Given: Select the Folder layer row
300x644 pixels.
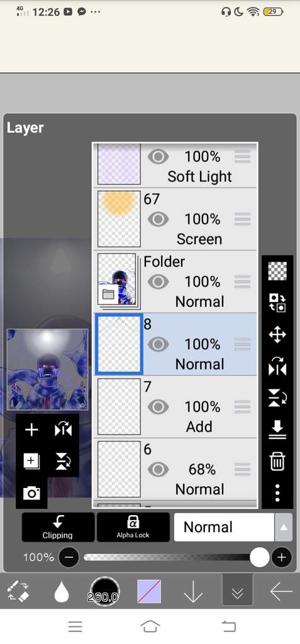Looking at the screenshot, I should click(175, 282).
